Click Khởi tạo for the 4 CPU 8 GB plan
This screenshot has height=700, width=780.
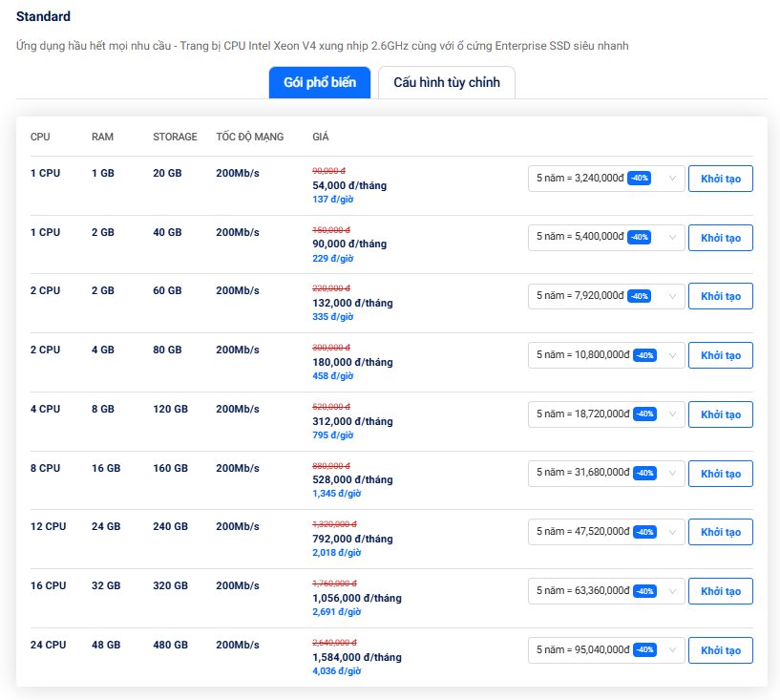(x=720, y=414)
